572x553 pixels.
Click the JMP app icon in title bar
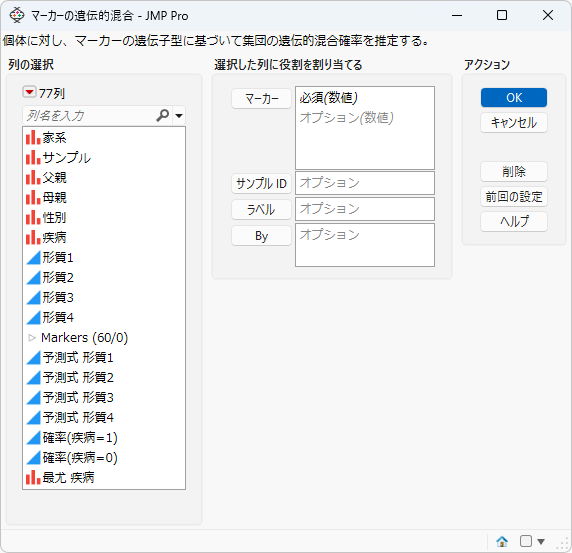tap(16, 15)
